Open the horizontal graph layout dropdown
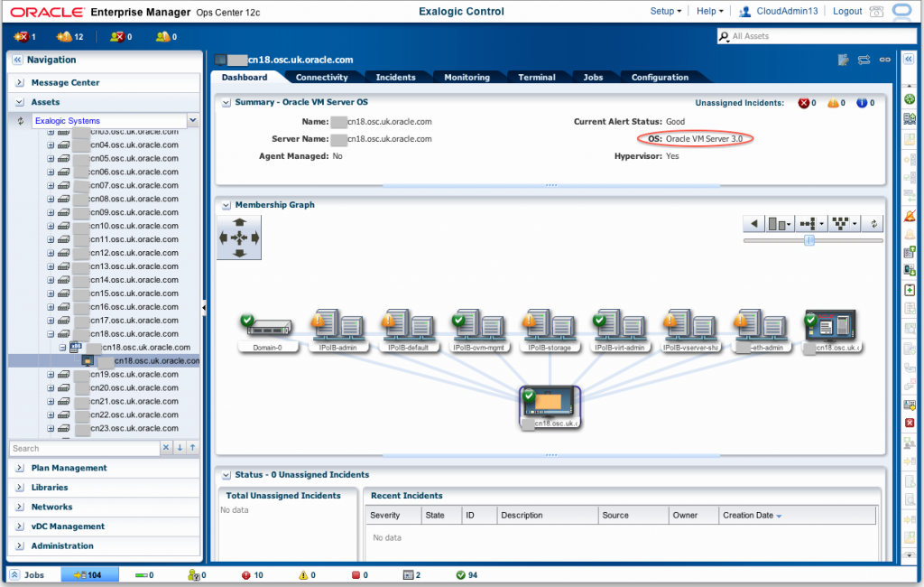The height and width of the screenshot is (587, 924). point(811,224)
